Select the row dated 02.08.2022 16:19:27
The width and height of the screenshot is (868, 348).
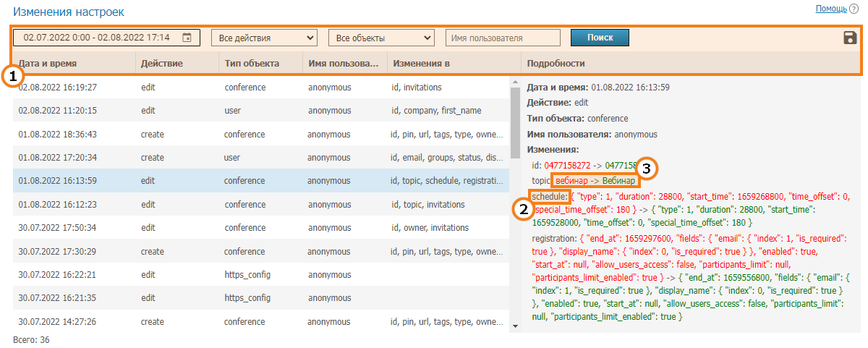coord(260,88)
